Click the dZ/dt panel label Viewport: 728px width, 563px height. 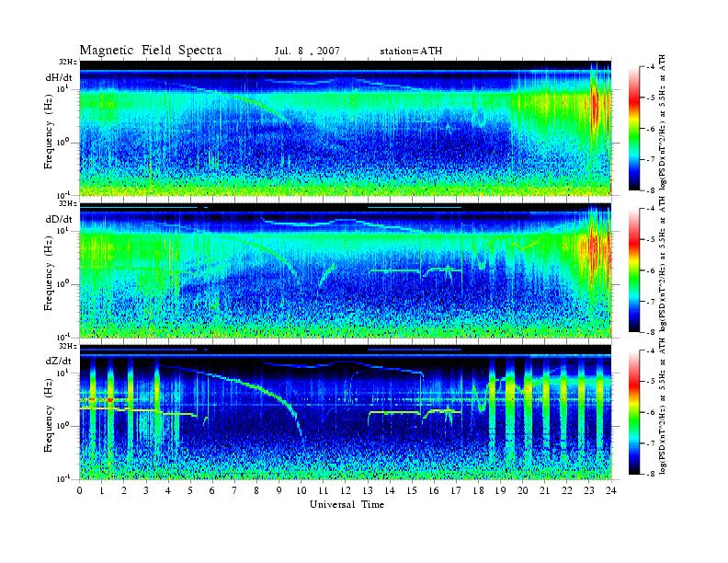(x=59, y=361)
